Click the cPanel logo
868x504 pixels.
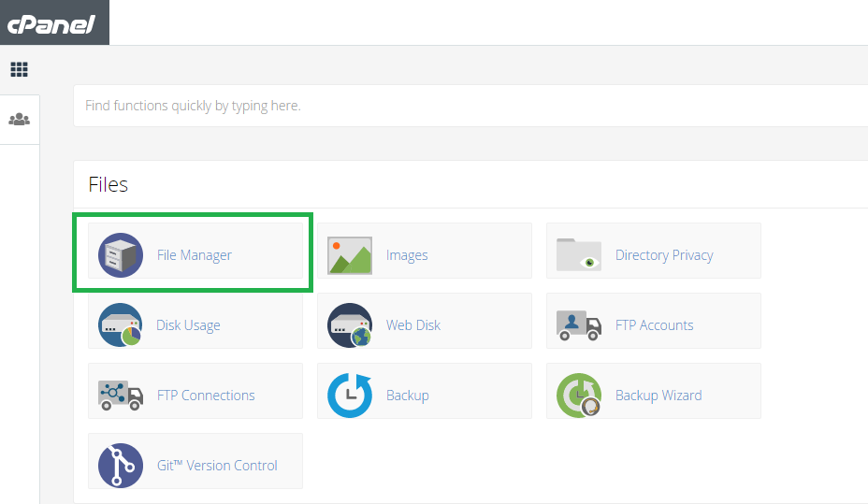tap(51, 24)
